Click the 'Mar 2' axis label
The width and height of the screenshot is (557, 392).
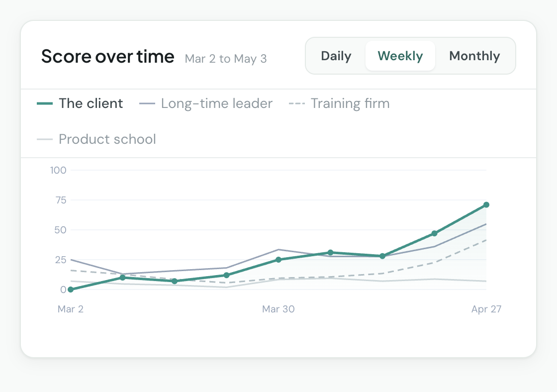[x=71, y=309]
